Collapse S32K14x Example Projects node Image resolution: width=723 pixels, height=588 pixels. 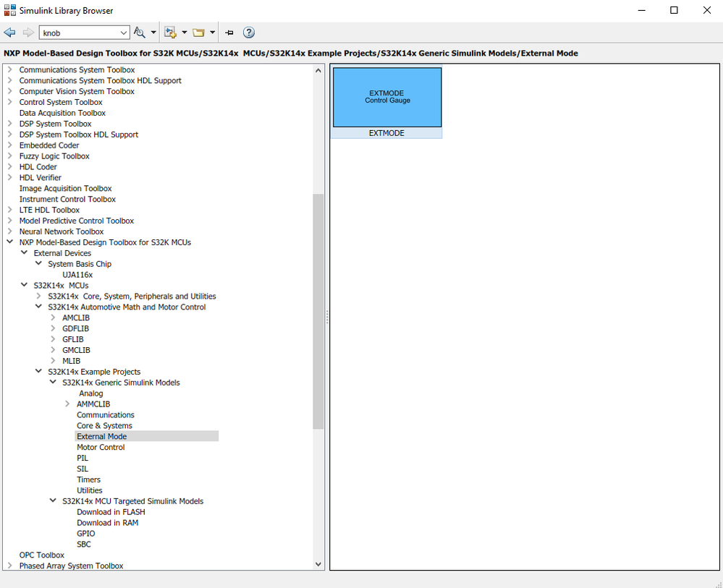click(x=39, y=372)
